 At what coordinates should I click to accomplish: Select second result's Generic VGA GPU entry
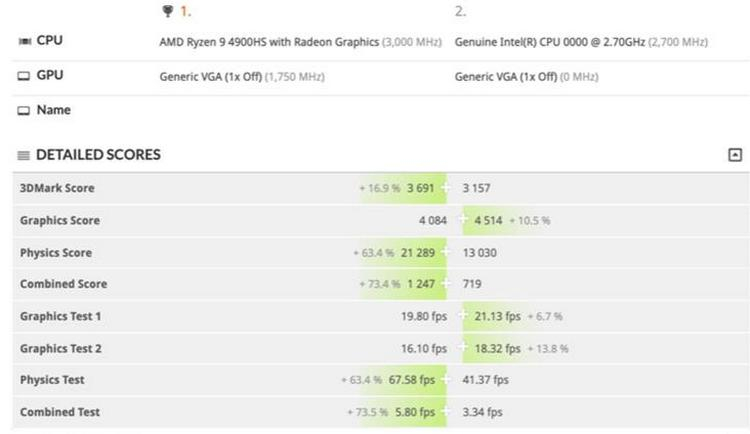pyautogui.click(x=506, y=77)
